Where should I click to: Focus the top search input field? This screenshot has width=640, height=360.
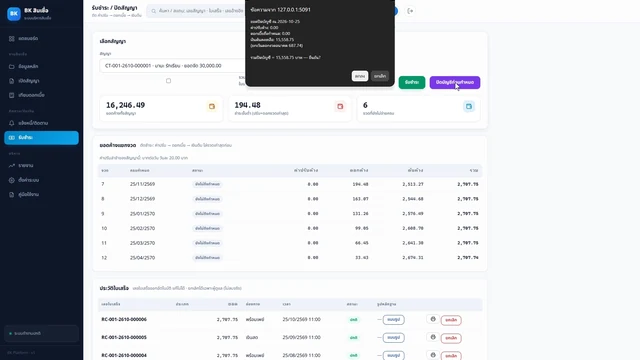[x=196, y=11]
